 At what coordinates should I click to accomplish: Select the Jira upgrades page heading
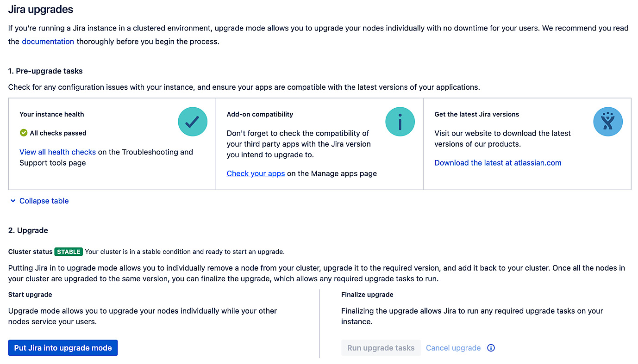pos(40,9)
